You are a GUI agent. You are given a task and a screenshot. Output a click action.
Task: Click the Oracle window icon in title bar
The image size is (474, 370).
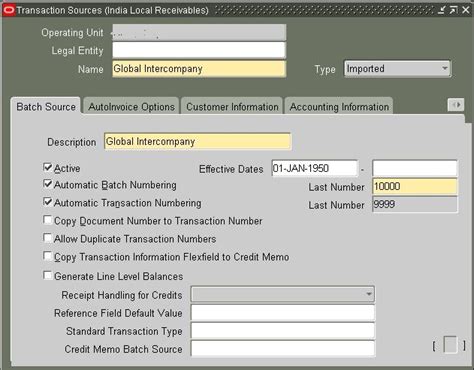click(x=9, y=10)
